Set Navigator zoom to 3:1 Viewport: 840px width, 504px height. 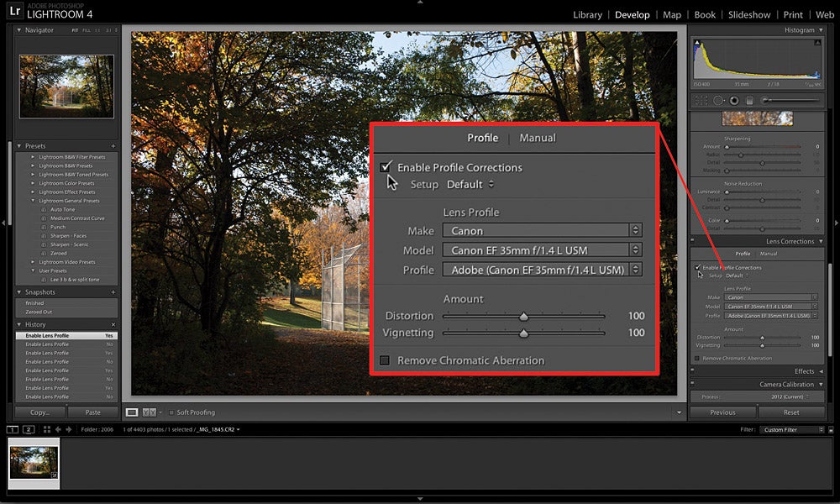108,30
